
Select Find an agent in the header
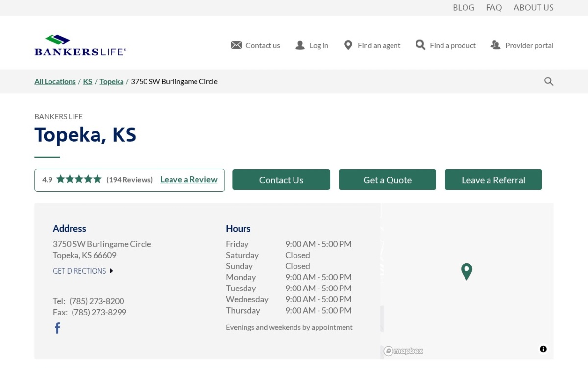coord(379,45)
